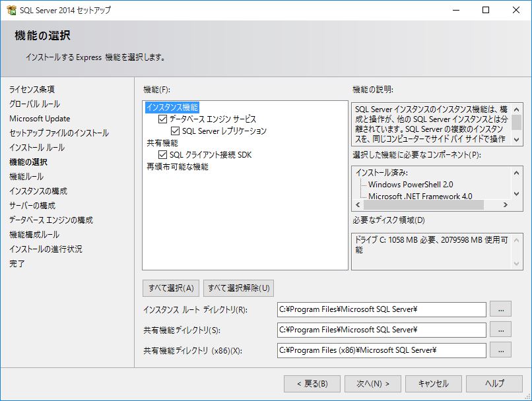The height and width of the screenshot is (401, 532).
Task: Click サーバーの構成 step in sidebar
Action: click(x=32, y=206)
